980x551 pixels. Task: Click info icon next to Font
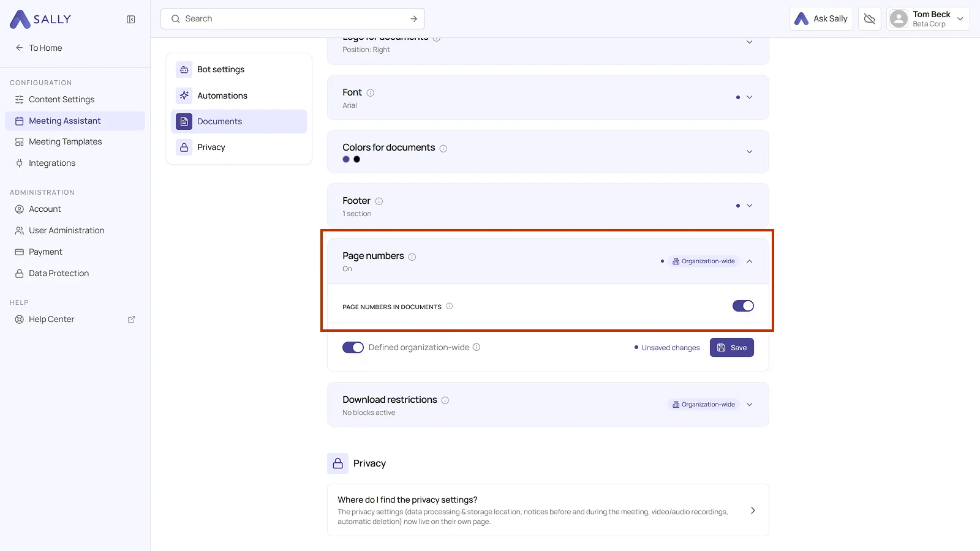click(x=371, y=93)
